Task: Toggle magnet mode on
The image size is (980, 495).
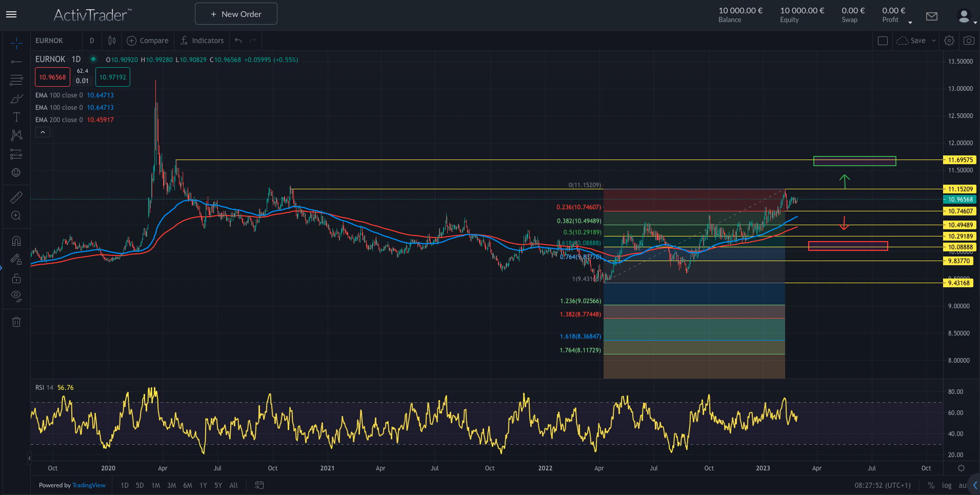Action: click(16, 240)
